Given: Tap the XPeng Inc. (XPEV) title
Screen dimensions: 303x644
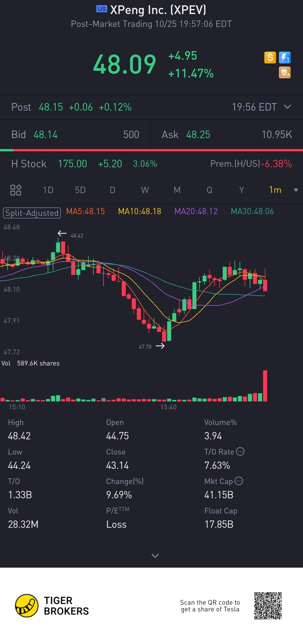Looking at the screenshot, I should 158,10.
